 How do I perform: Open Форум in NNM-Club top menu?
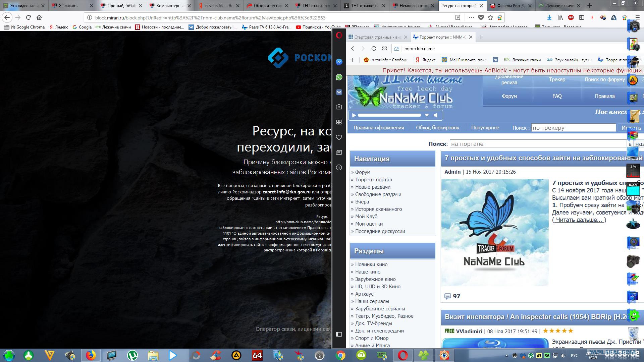509,96
